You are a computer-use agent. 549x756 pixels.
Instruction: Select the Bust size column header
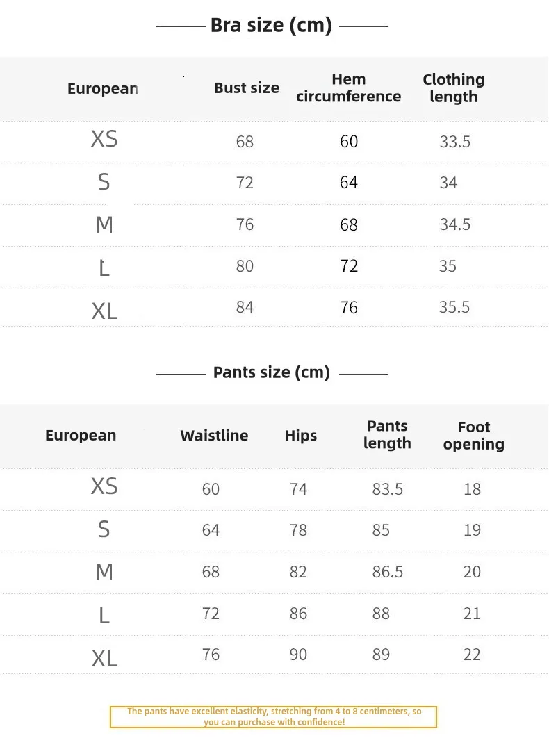246,88
